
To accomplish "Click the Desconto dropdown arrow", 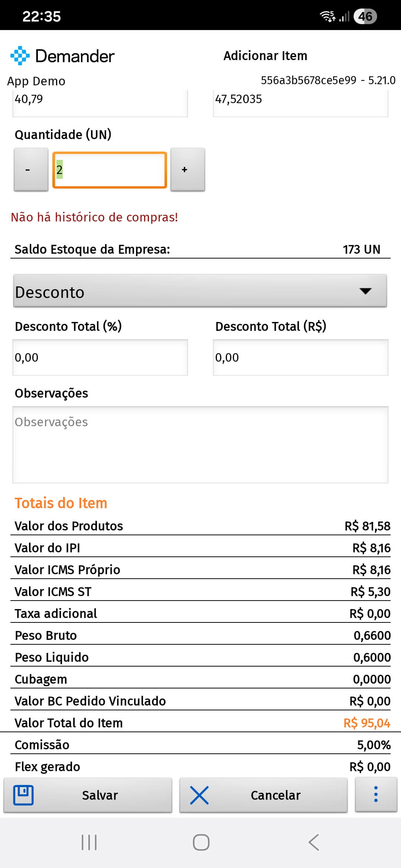I will point(365,291).
